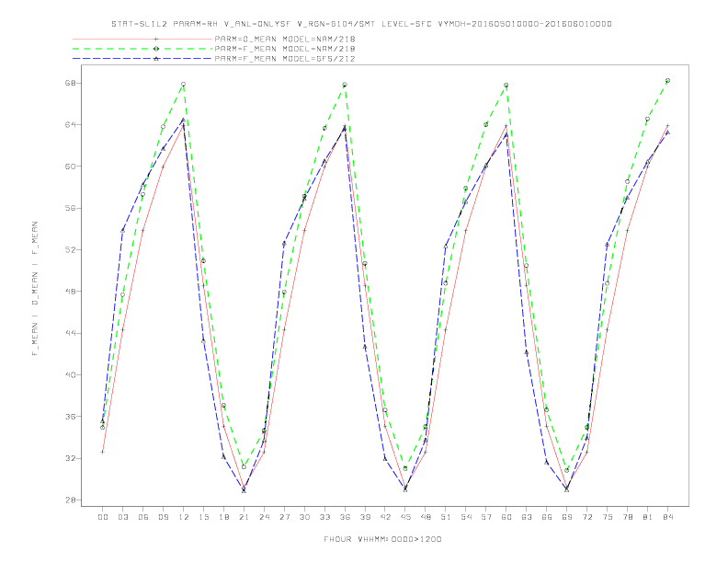Click x-axis tick label 18
The image size is (728, 563).
point(223,517)
